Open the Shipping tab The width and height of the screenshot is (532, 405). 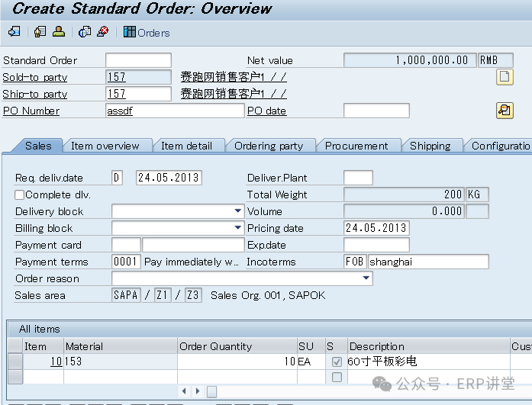point(430,146)
